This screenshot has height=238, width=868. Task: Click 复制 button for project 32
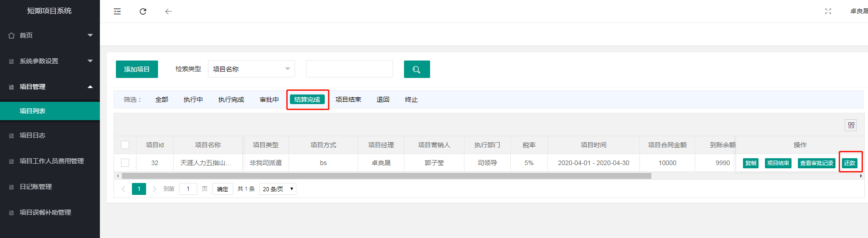tap(751, 163)
